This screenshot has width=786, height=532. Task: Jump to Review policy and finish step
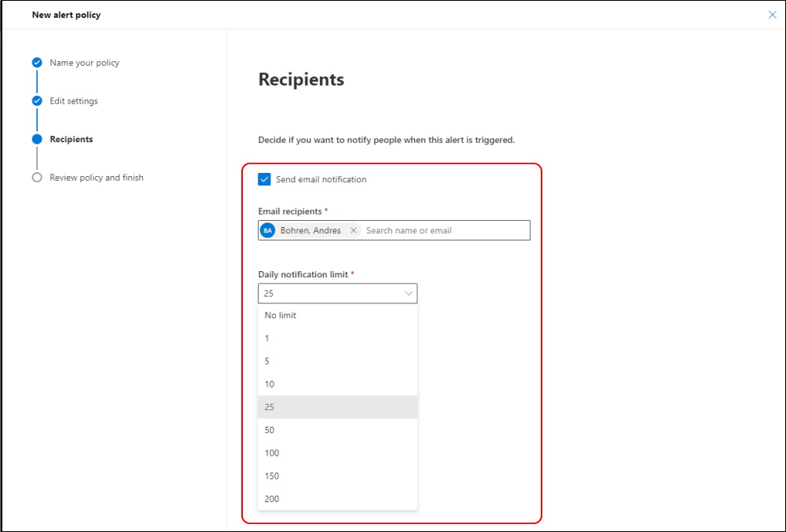96,178
